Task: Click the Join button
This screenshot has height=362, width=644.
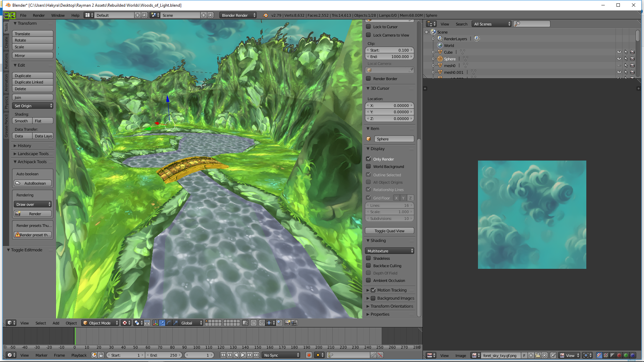Action: click(x=33, y=97)
